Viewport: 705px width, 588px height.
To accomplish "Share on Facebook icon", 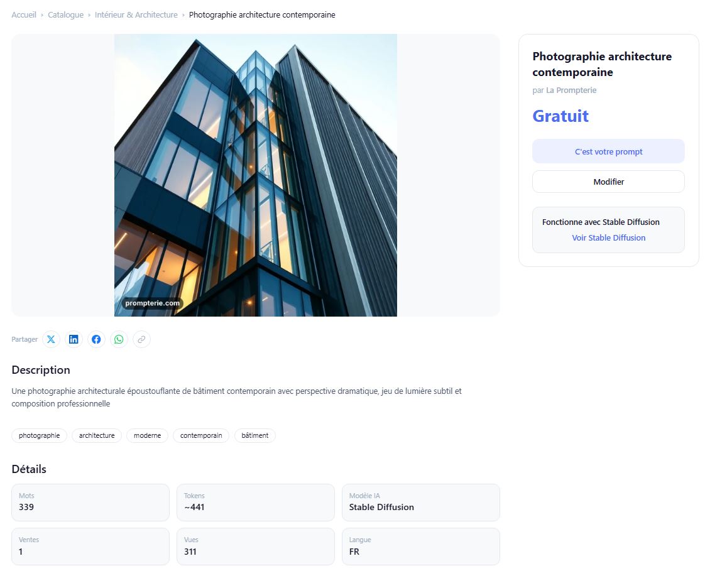I will click(96, 339).
